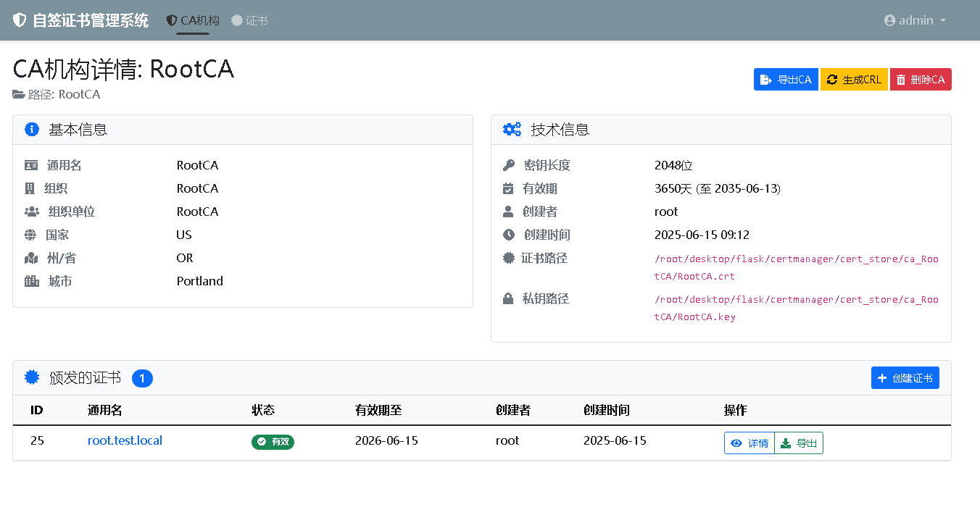Image resolution: width=980 pixels, height=515 pixels.
Task: Click the clock icon beside 创建时间
Action: (x=508, y=234)
